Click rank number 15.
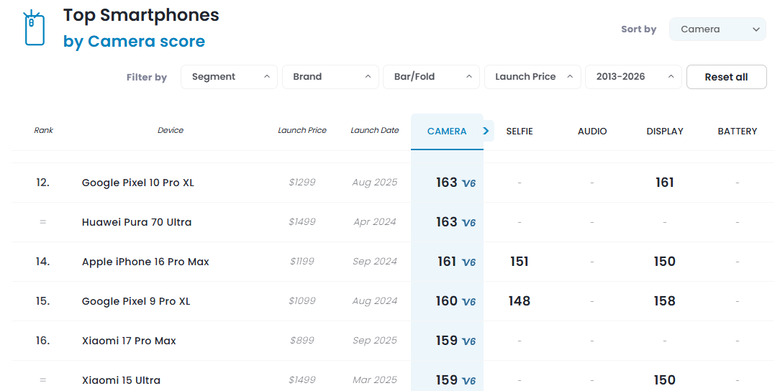Image resolution: width=780 pixels, height=391 pixels. coord(43,301)
